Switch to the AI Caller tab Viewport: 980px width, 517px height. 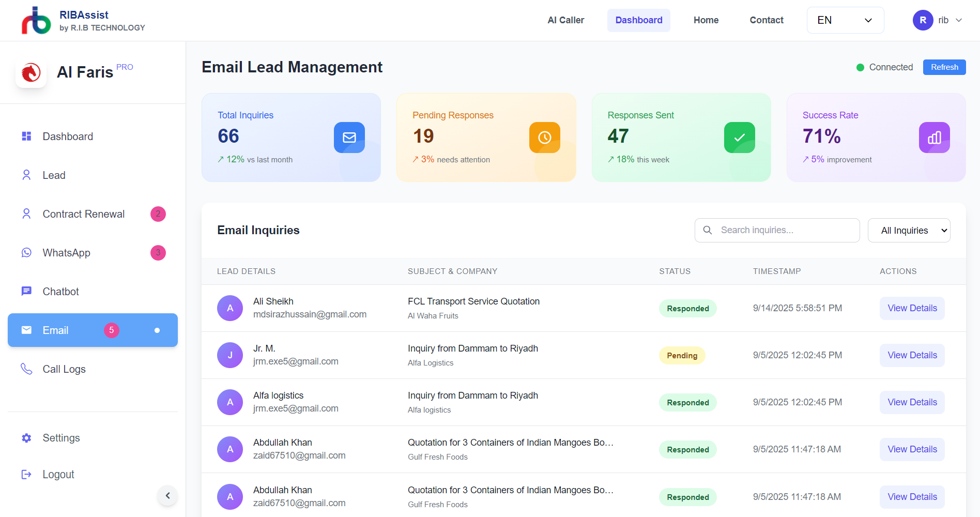tap(565, 20)
